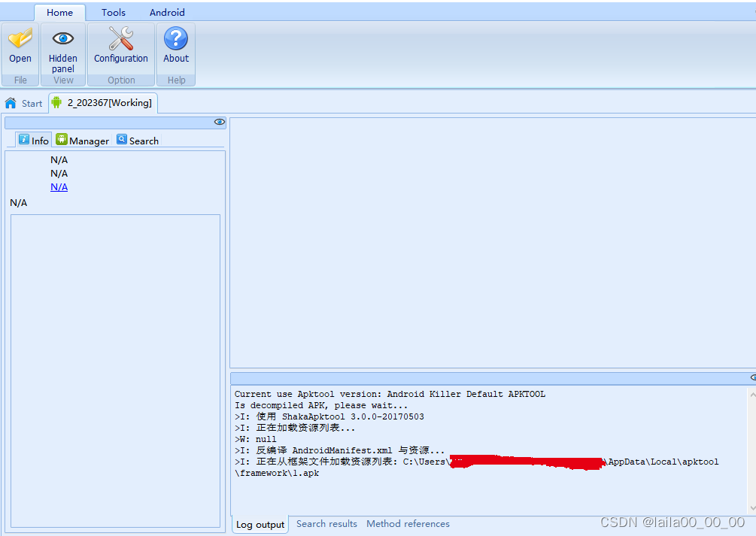
Task: Open Search via the magnifier icon
Action: point(122,140)
